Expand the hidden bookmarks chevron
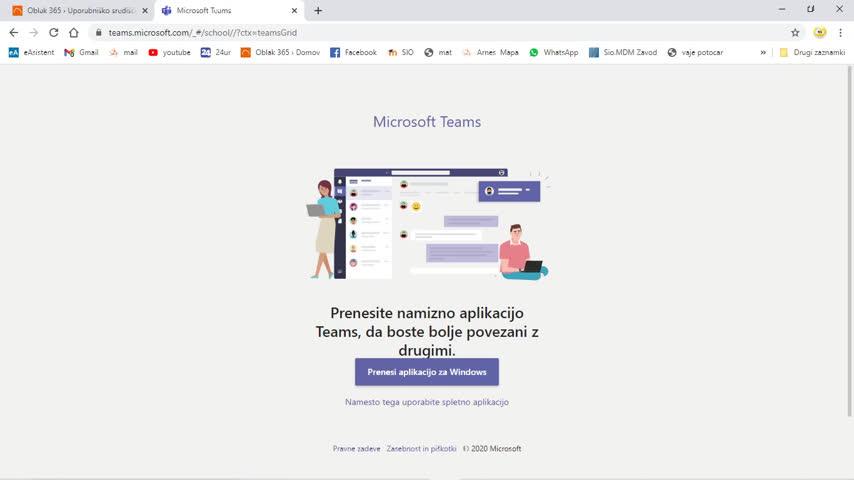Image resolution: width=854 pixels, height=480 pixels. [763, 52]
